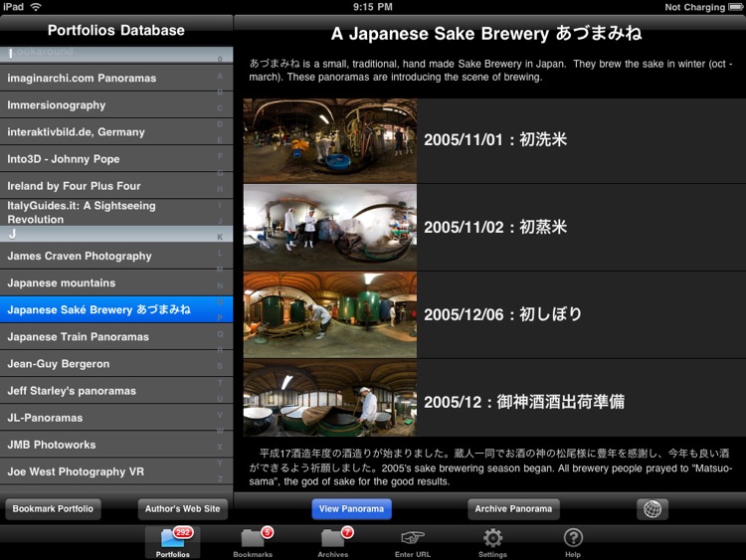The image size is (746, 560).
Task: Open the 2005/11/01 panorama thumbnail
Action: click(330, 140)
